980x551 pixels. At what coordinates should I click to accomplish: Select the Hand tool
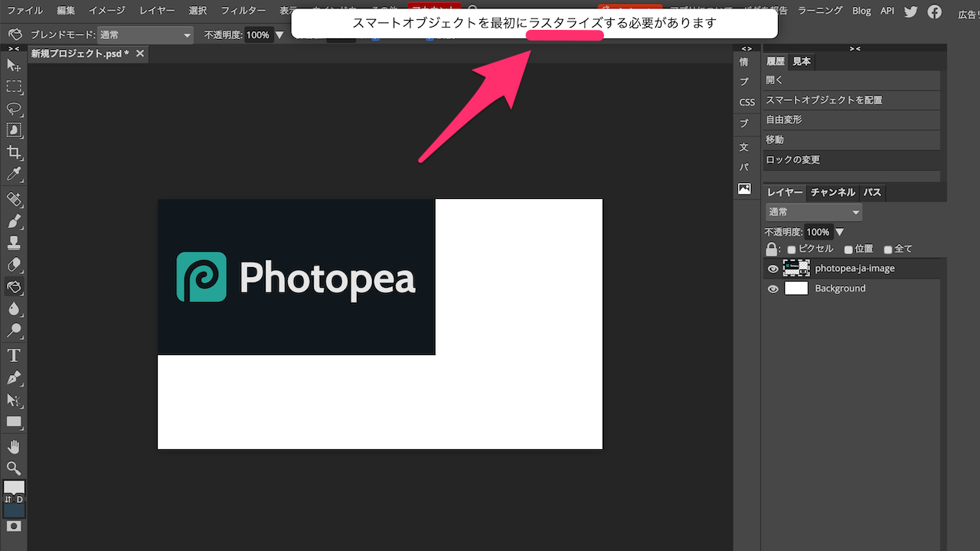pyautogui.click(x=14, y=446)
